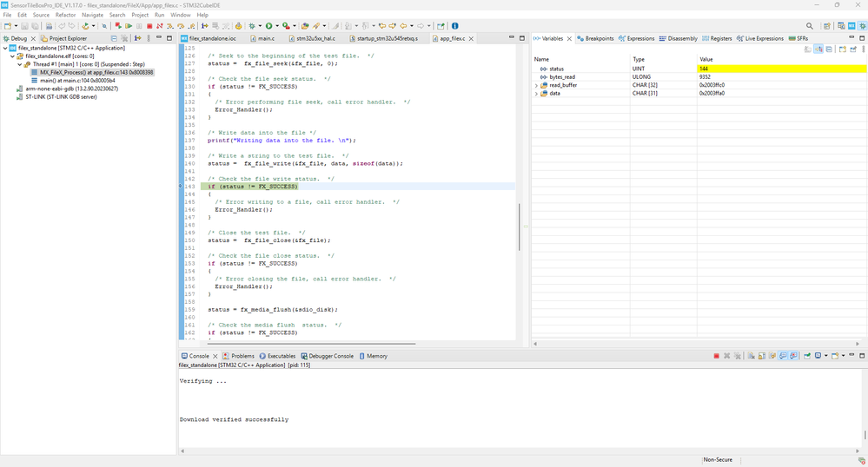
Task: Expand the data variable row
Action: pyautogui.click(x=536, y=94)
